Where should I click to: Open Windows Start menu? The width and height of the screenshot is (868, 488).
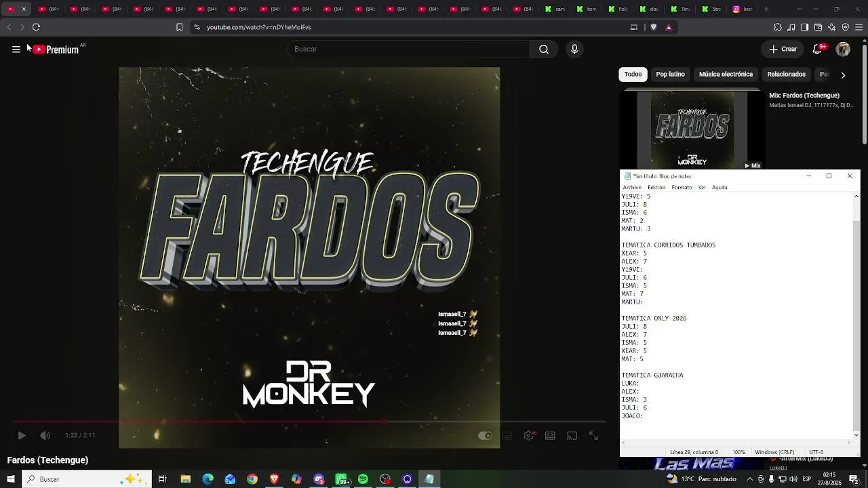11,479
